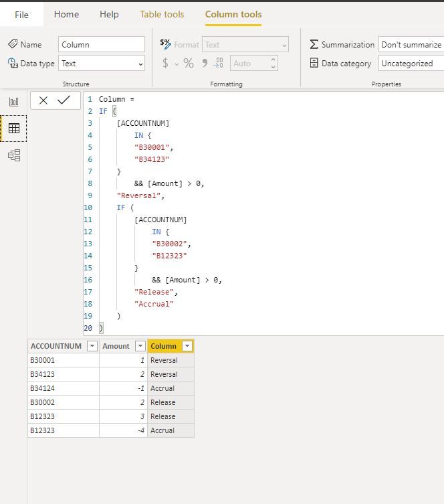Viewport: 444px width, 504px height.
Task: Commit the formula with checkmark icon
Action: 64,100
